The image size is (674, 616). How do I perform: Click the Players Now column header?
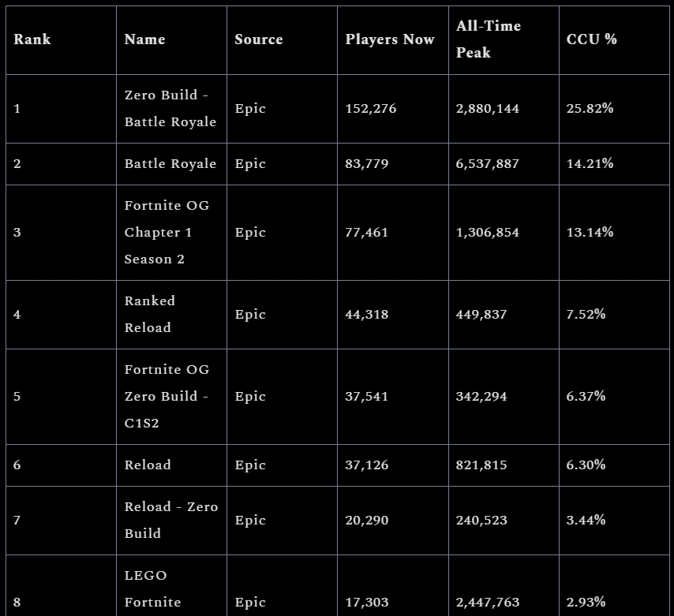tap(390, 39)
